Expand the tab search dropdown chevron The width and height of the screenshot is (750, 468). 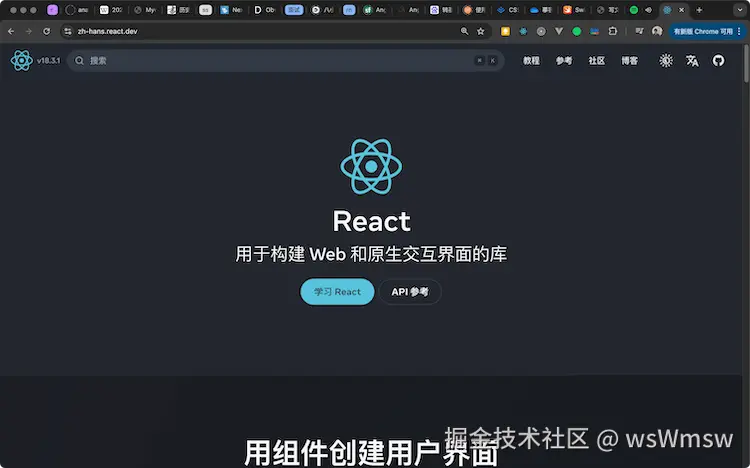(739, 10)
